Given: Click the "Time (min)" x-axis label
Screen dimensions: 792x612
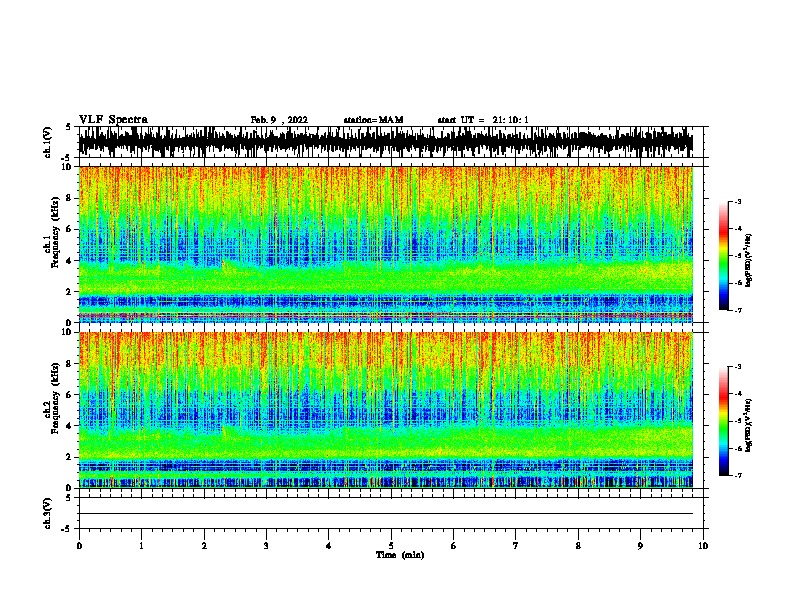Looking at the screenshot, I should [x=400, y=555].
